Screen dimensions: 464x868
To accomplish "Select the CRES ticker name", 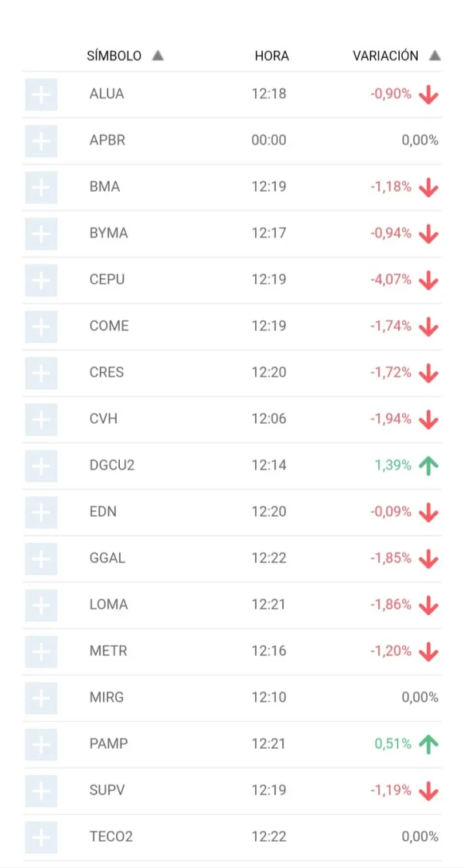I will [107, 372].
